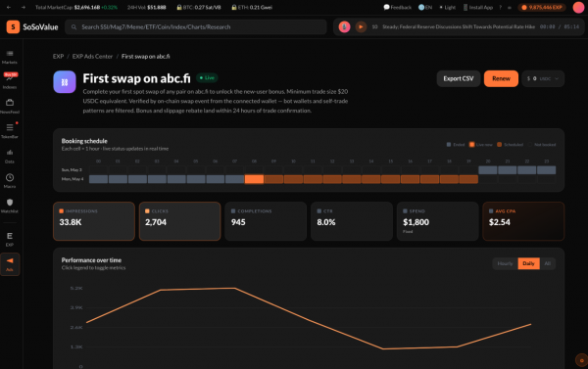
Task: Click the Renew button
Action: (501, 78)
